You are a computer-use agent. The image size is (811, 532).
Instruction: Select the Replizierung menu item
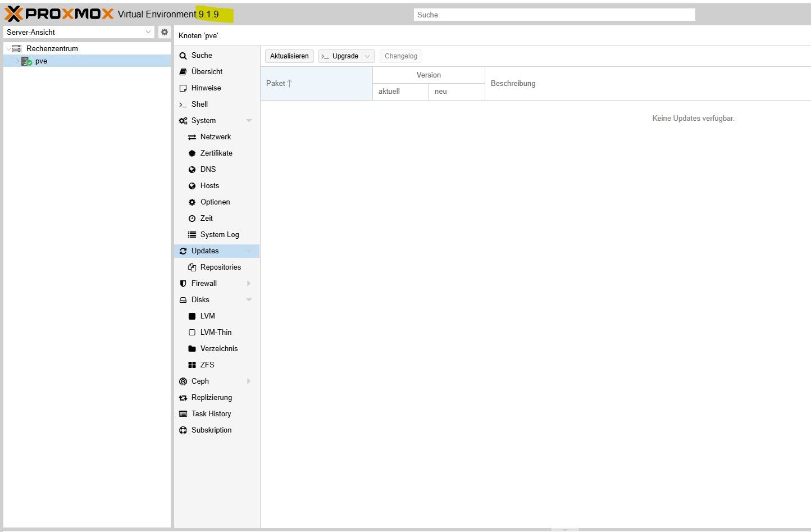point(217,398)
